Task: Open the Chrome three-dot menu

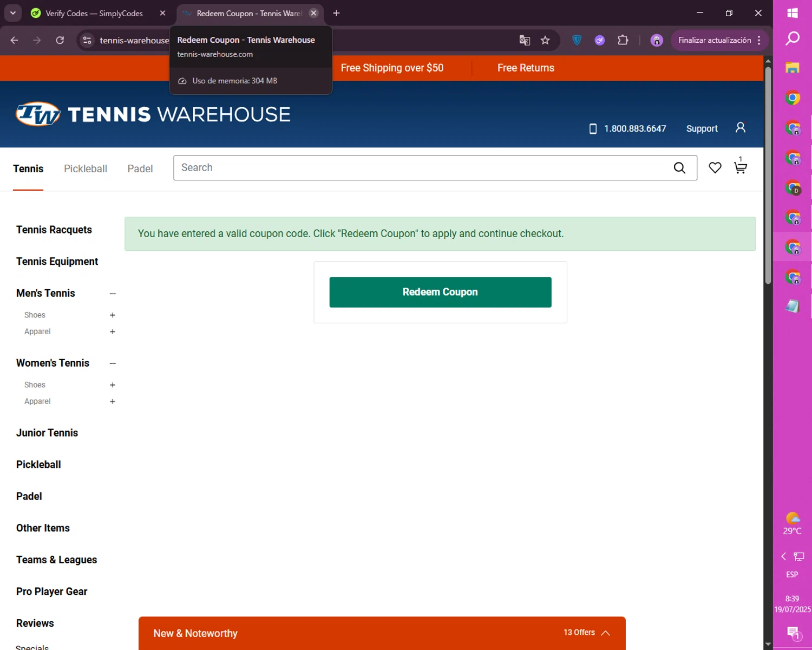Action: [x=759, y=40]
